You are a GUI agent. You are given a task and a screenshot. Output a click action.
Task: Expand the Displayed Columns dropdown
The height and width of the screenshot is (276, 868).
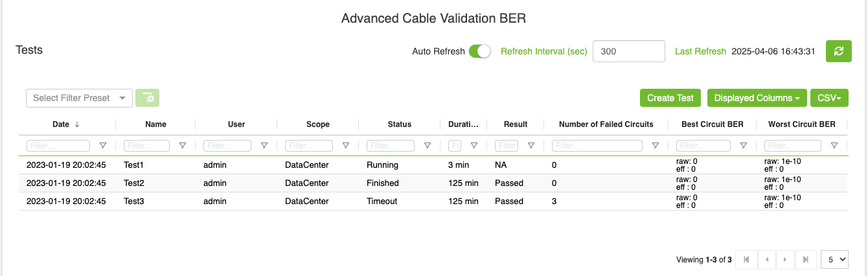[x=756, y=98]
